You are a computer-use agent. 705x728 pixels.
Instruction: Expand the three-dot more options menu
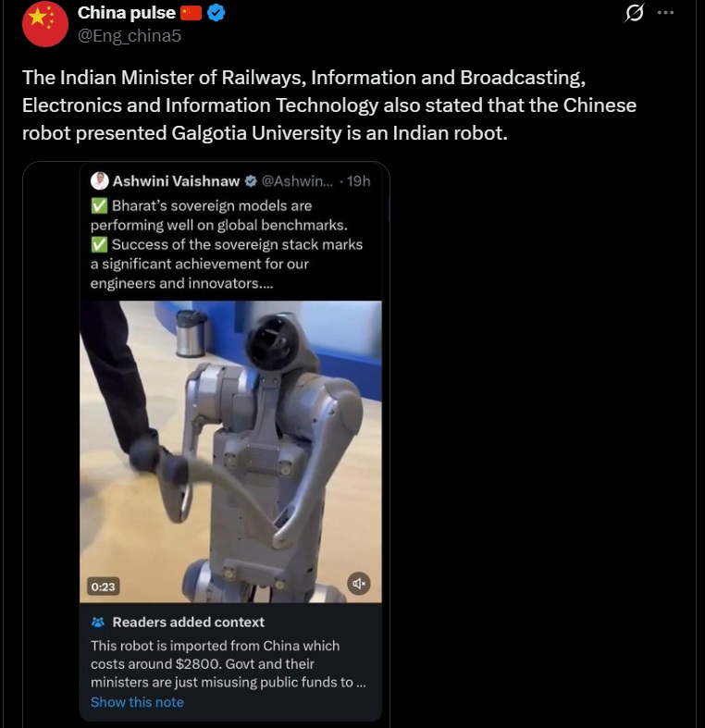coord(665,13)
